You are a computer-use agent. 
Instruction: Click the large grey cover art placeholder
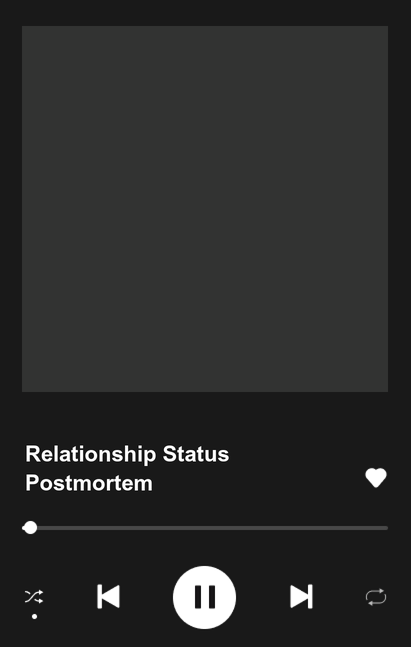click(x=205, y=209)
